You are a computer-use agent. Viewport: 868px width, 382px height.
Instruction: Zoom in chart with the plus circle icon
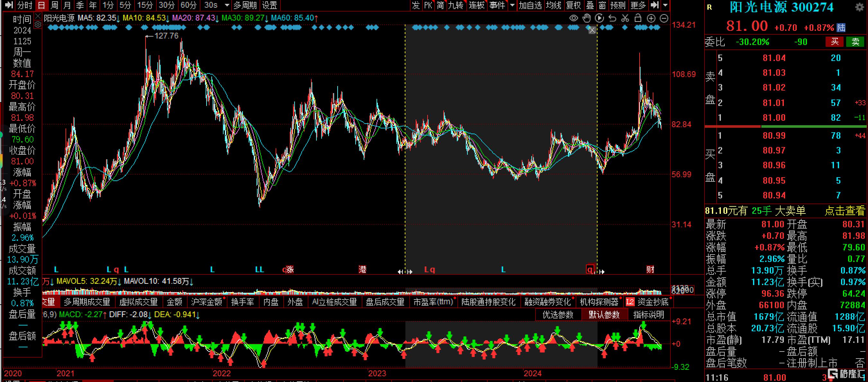coord(651,18)
